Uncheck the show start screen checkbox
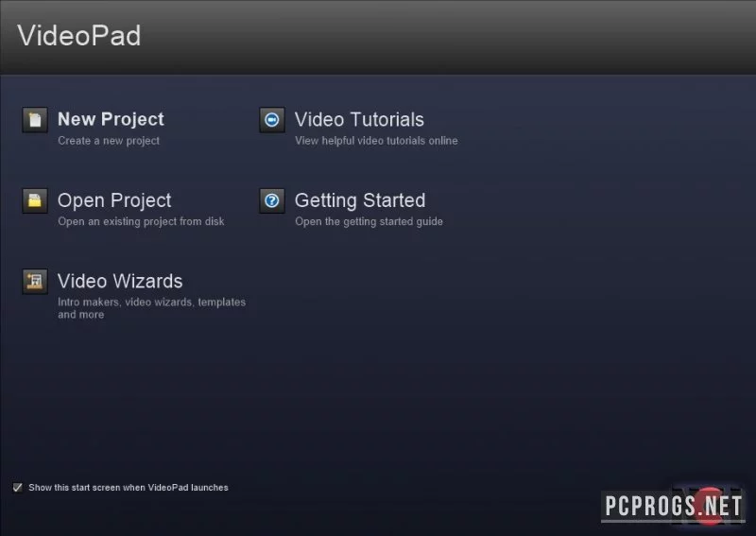 pyautogui.click(x=18, y=487)
